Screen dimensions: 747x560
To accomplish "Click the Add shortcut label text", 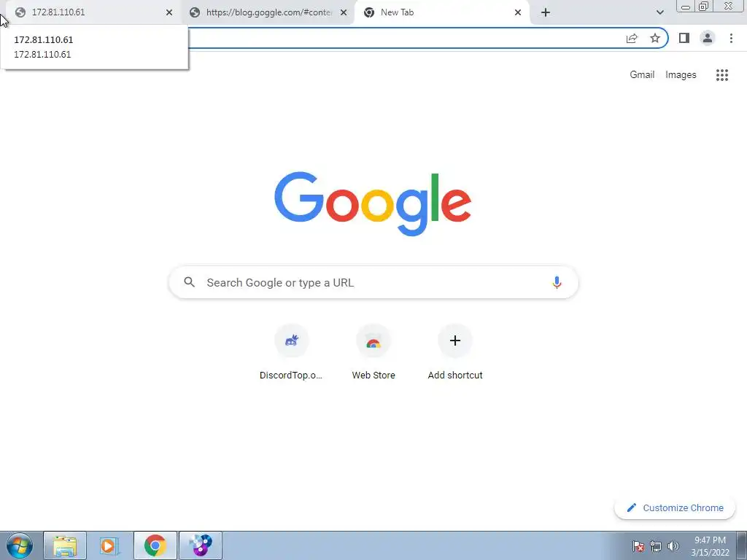I will (455, 376).
